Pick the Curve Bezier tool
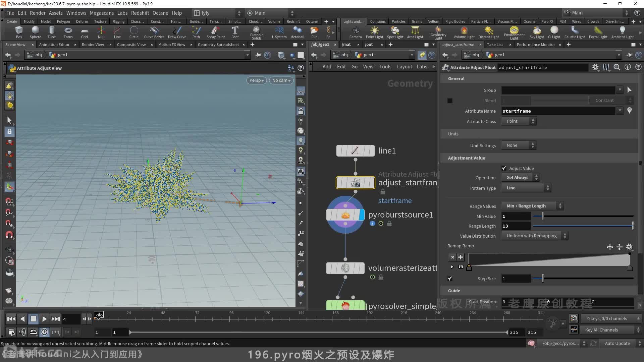Image resolution: width=644 pixels, height=362 pixels. [154, 33]
